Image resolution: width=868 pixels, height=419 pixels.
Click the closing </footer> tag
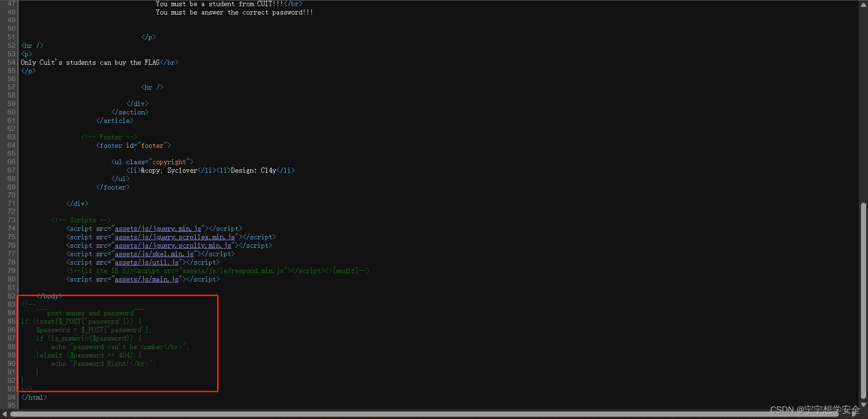point(113,187)
